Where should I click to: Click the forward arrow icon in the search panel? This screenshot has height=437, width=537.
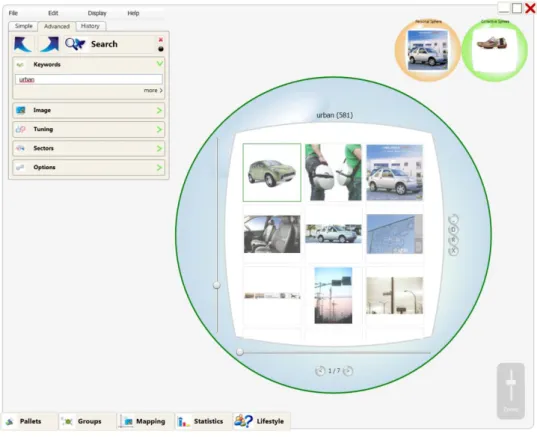coord(49,44)
